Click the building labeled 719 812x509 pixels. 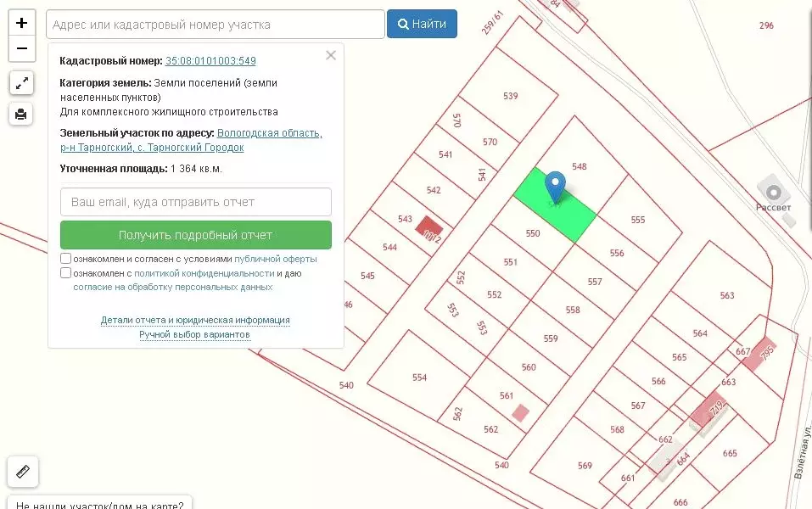click(x=708, y=410)
